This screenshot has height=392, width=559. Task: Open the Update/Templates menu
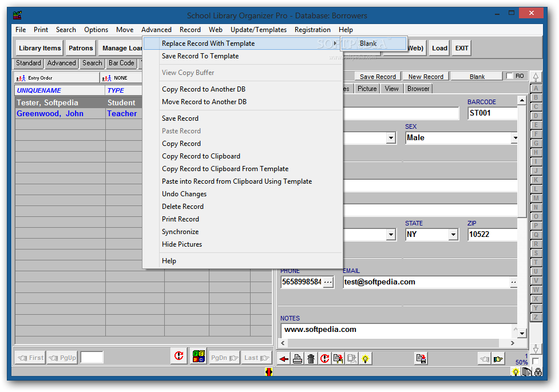tap(259, 30)
